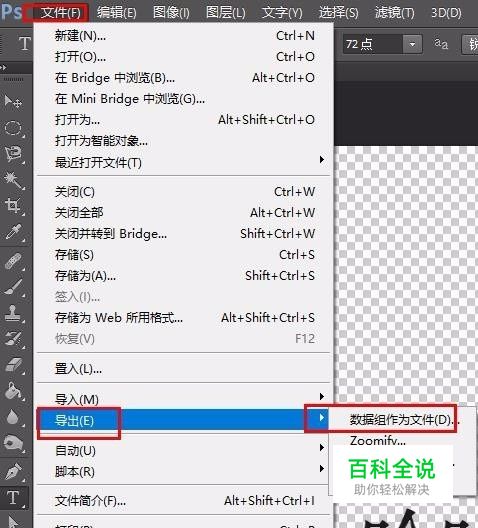Click the anti-aliasing aa icon
This screenshot has width=478, height=528.
[441, 44]
